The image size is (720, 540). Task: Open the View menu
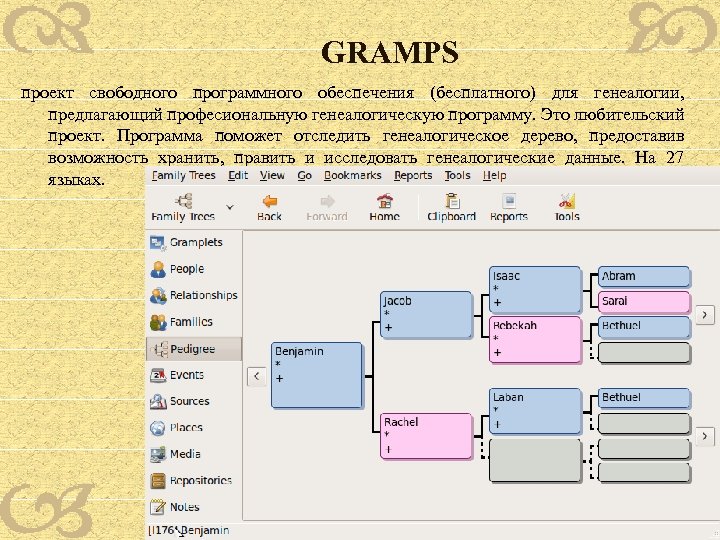pos(272,175)
